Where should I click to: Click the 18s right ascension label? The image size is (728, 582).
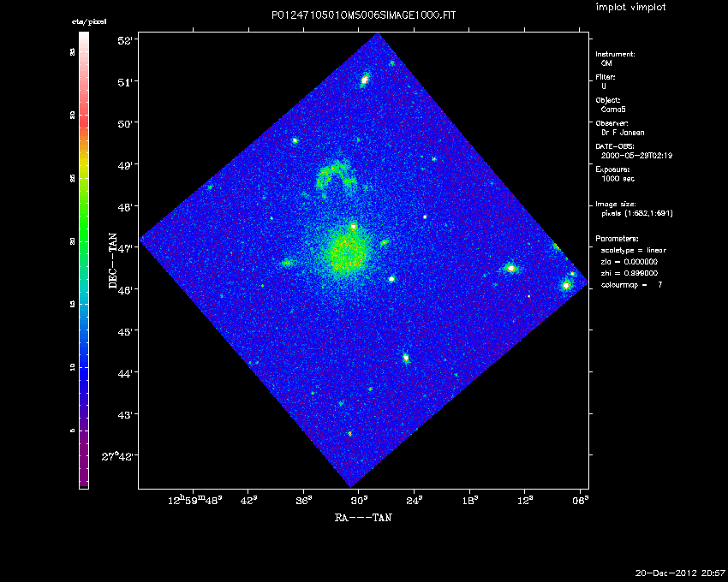click(x=470, y=501)
